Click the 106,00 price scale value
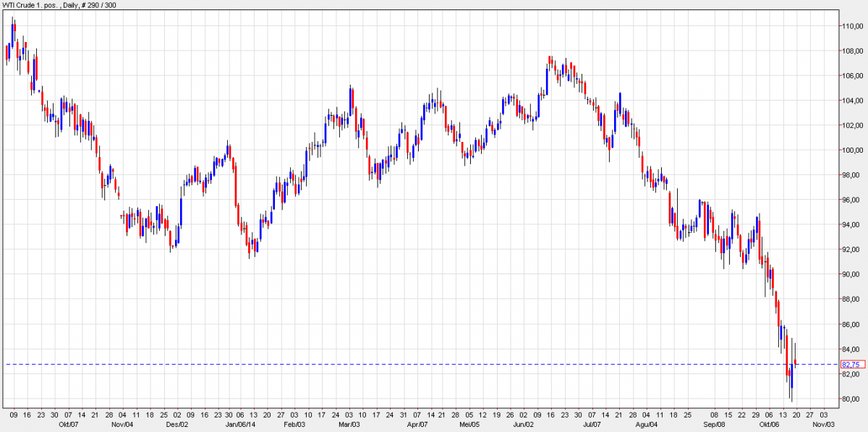This screenshot has height=432, width=868. 851,76
